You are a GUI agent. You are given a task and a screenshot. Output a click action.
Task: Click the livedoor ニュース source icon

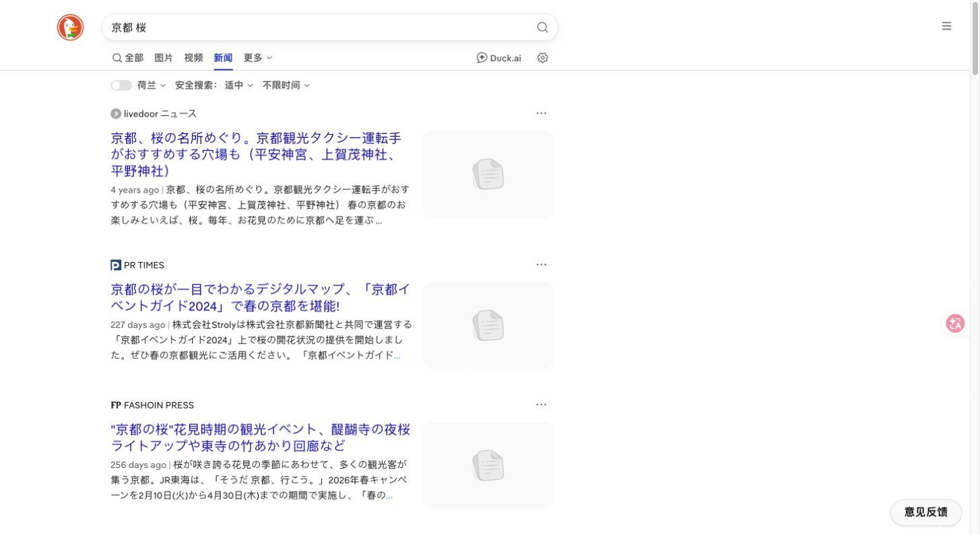click(116, 114)
